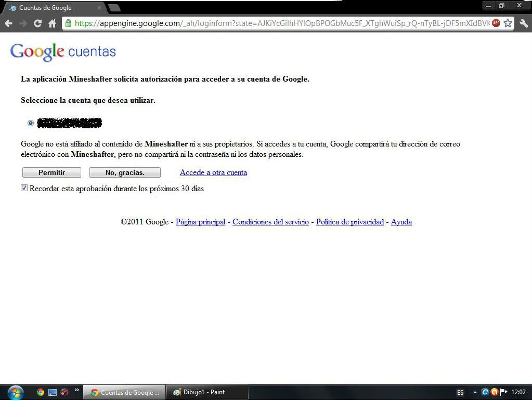
Task: Click the Show desktop quick launch icon
Action: click(x=52, y=393)
